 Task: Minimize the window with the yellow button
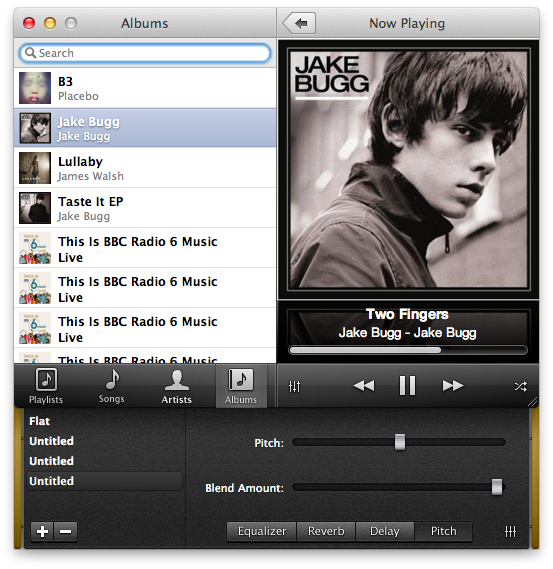[50, 23]
